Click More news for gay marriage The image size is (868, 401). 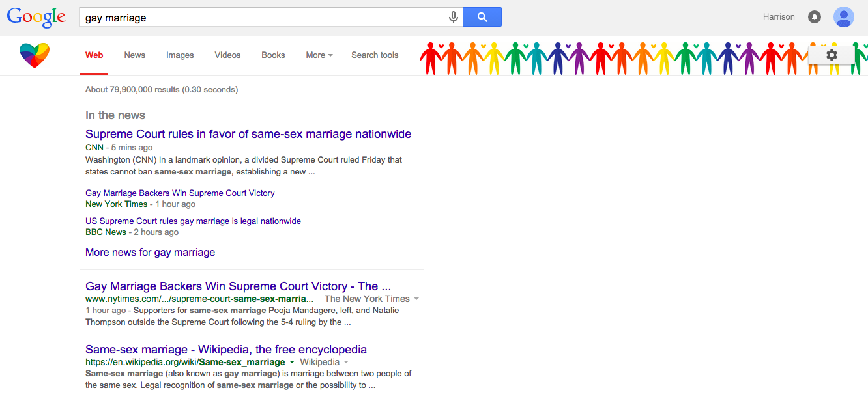tap(150, 252)
